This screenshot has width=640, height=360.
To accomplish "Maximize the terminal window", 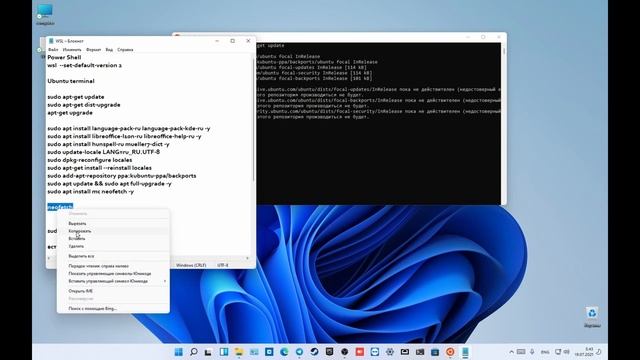I will (x=483, y=37).
